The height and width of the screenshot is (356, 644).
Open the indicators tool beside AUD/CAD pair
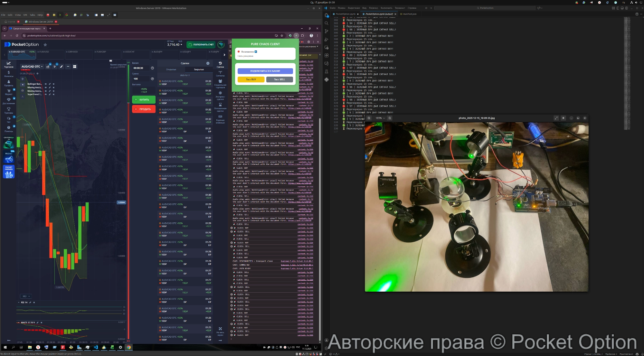(x=48, y=67)
